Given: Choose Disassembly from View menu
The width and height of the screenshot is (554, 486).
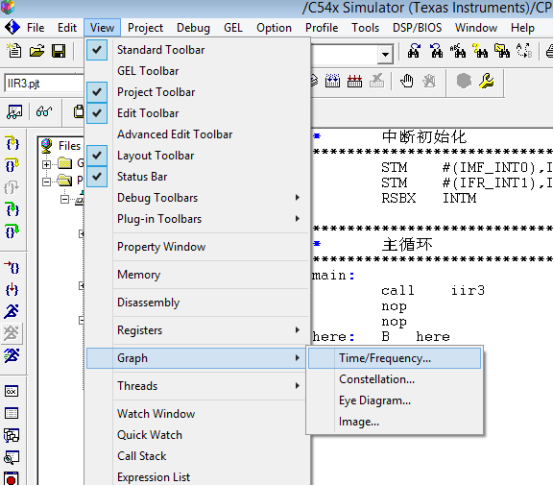Looking at the screenshot, I should pos(198,302).
